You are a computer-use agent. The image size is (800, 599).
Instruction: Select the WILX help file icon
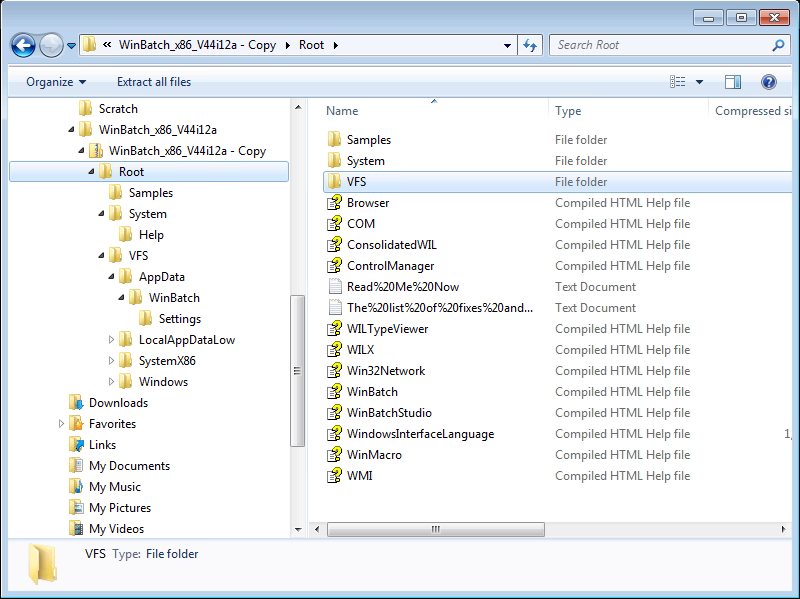pyautogui.click(x=335, y=350)
